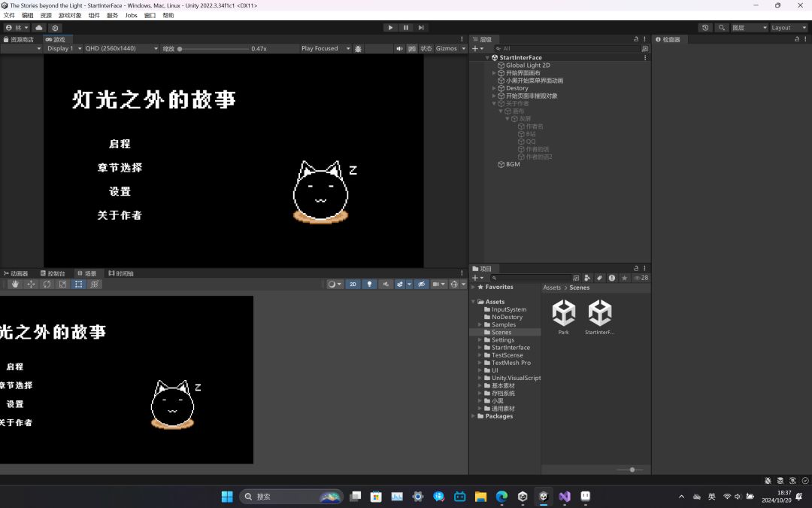Click the Gizmos button in Game view
This screenshot has height=508, width=812.
(447, 48)
